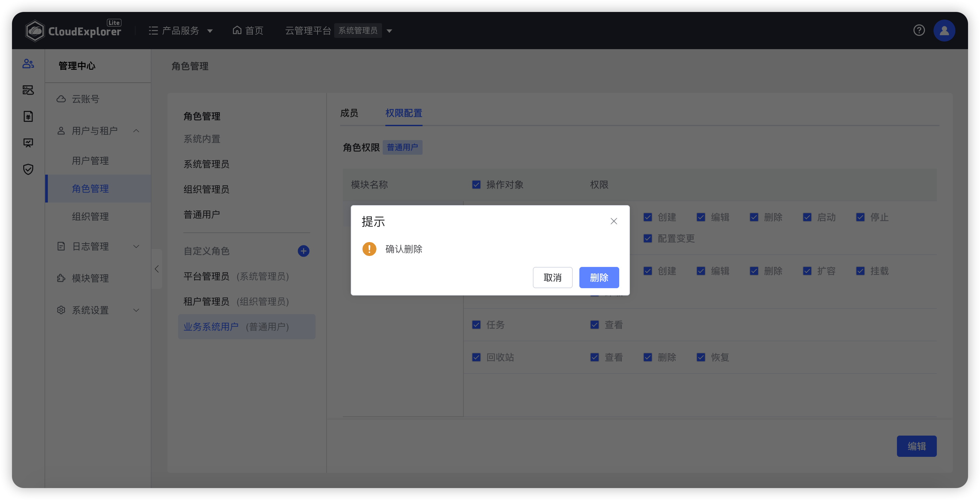The image size is (980, 500).
Task: Toggle the 任务 object checkbox
Action: (476, 325)
